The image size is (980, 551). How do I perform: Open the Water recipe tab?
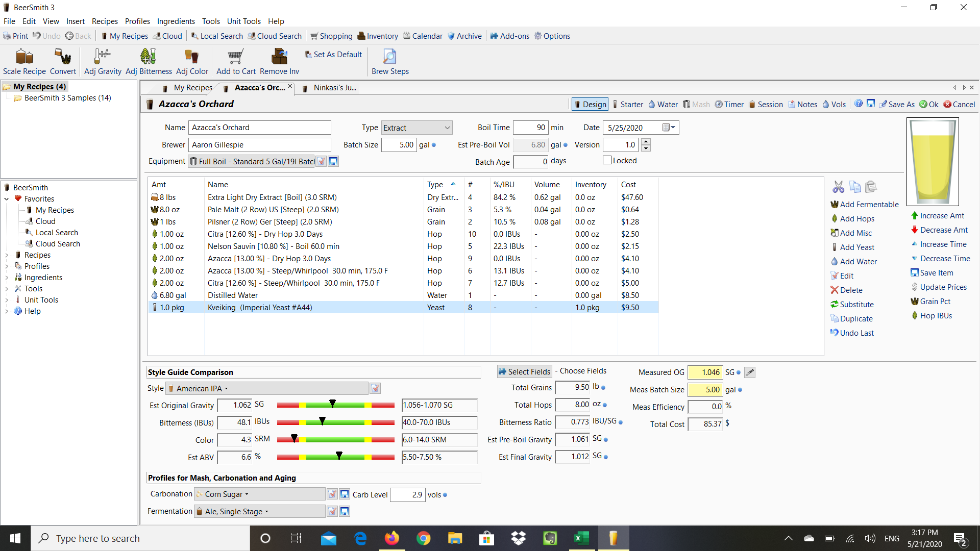click(x=663, y=104)
